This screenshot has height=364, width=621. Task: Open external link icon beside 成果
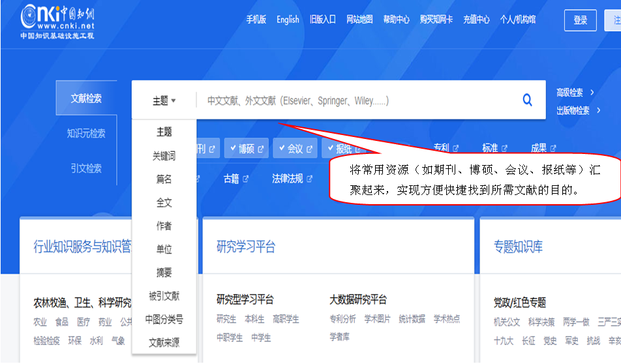tap(553, 148)
